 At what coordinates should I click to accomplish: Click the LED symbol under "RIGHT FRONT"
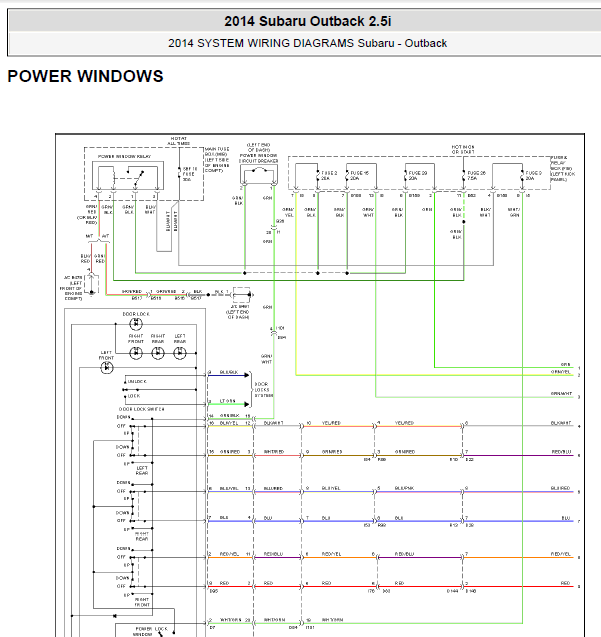coord(136,353)
